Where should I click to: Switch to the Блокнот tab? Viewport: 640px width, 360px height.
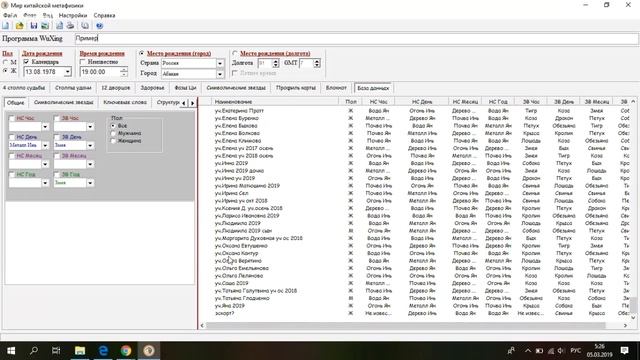click(x=336, y=88)
